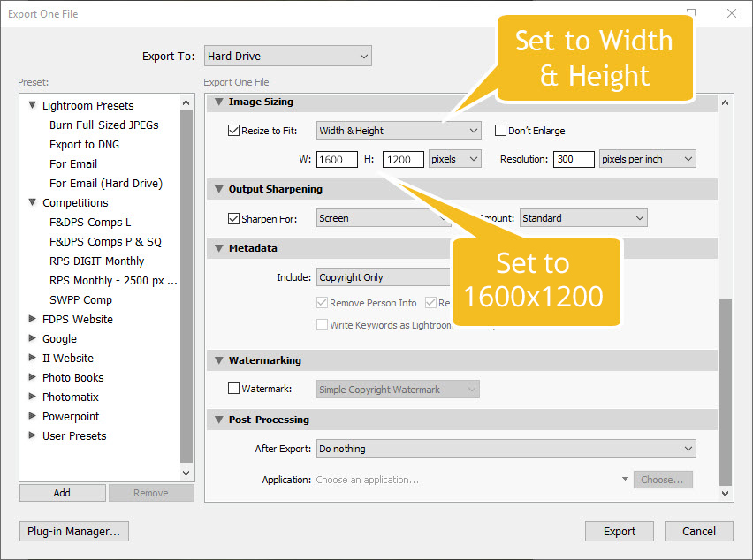The width and height of the screenshot is (753, 560).
Task: Enable the Don't Enlarge checkbox
Action: [500, 131]
